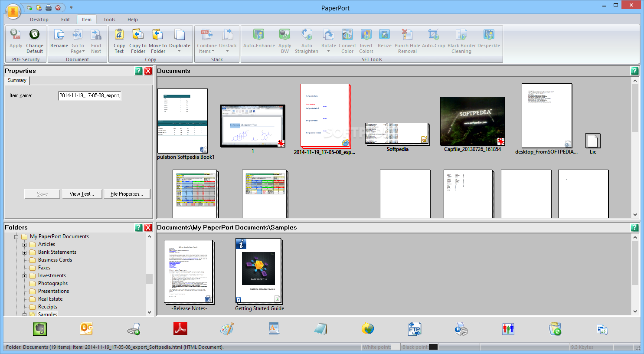Close the Properties panel
Viewport: 644px width, 354px height.
coord(148,71)
